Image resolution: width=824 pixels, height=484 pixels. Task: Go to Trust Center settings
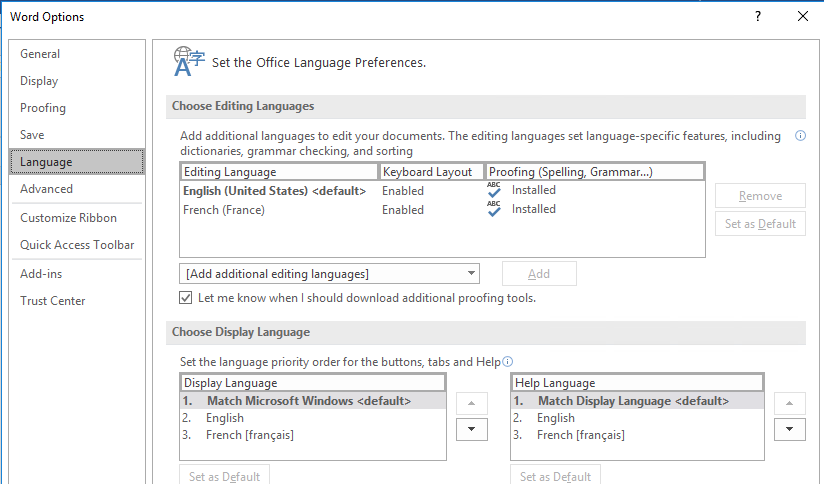pyautogui.click(x=53, y=301)
